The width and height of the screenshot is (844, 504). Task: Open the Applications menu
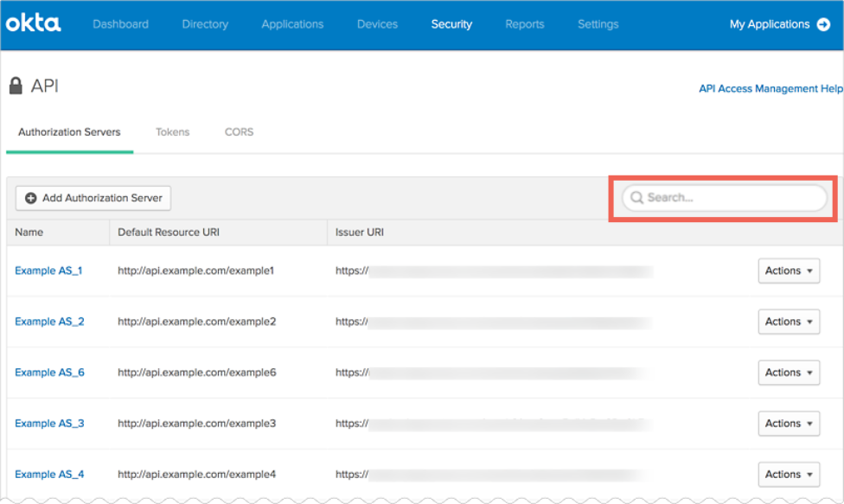click(292, 24)
